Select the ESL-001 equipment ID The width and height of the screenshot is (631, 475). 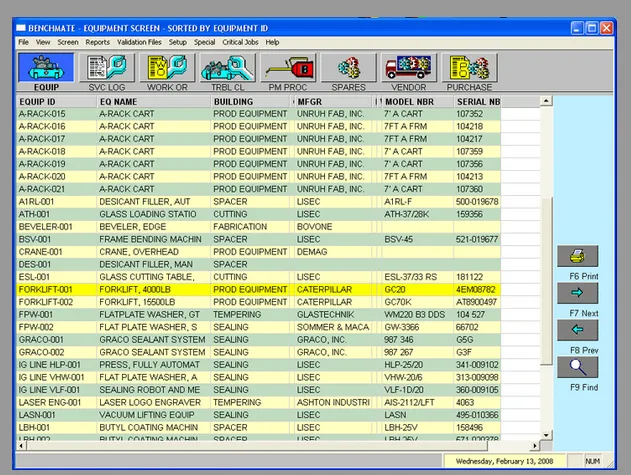(x=34, y=277)
